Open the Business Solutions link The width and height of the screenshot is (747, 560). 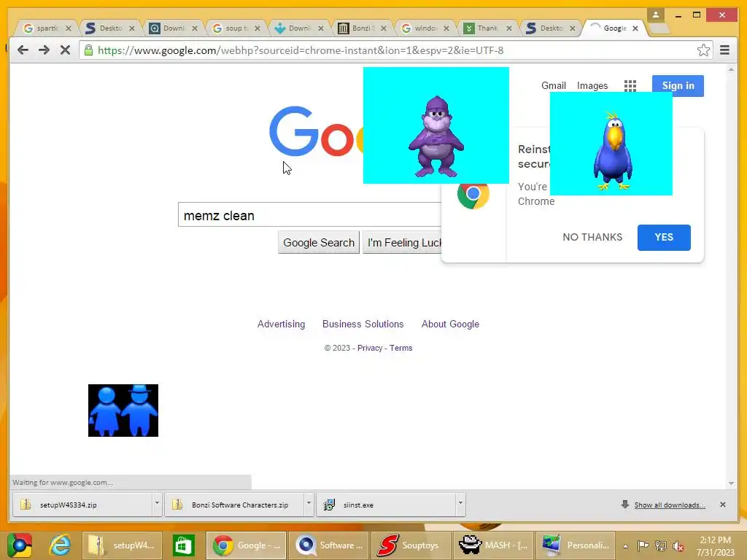[363, 324]
